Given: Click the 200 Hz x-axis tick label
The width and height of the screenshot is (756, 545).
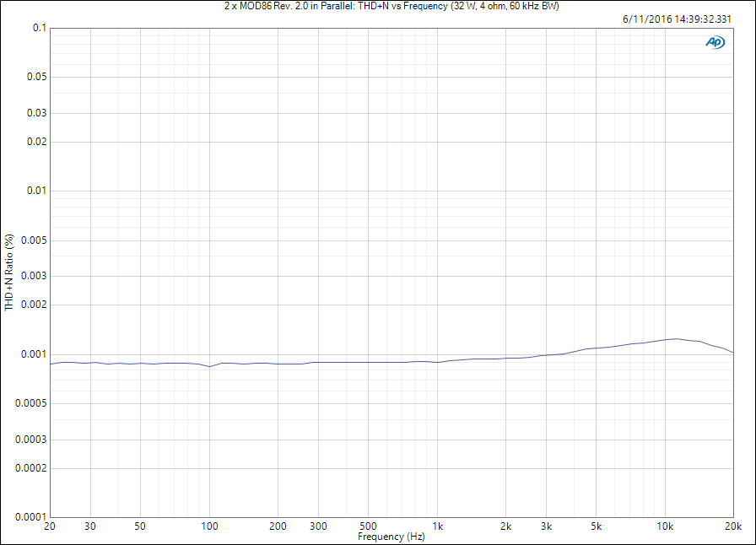Looking at the screenshot, I should pos(278,526).
